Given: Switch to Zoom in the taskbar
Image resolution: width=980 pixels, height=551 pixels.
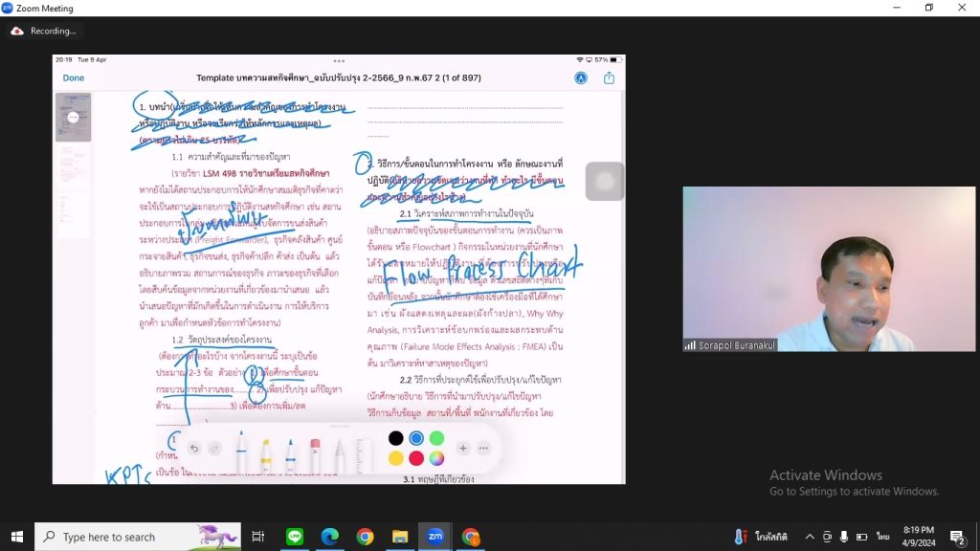Looking at the screenshot, I should point(435,537).
